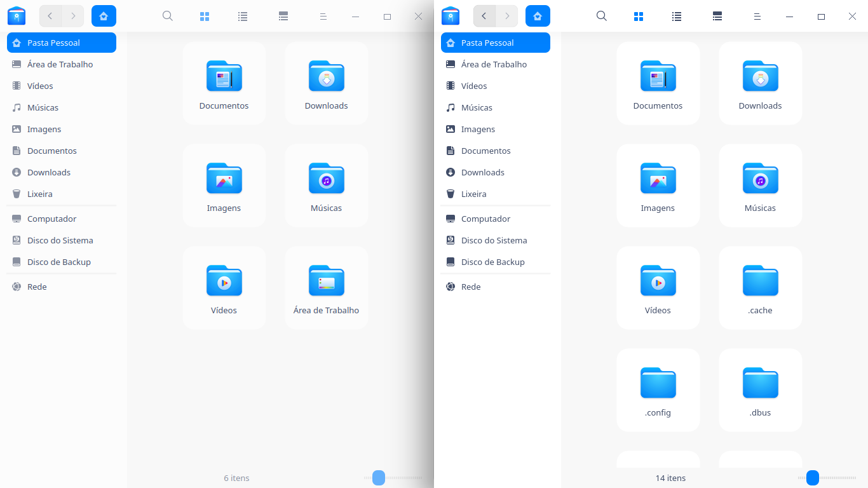Open Imagens in right window sidebar

(x=496, y=129)
